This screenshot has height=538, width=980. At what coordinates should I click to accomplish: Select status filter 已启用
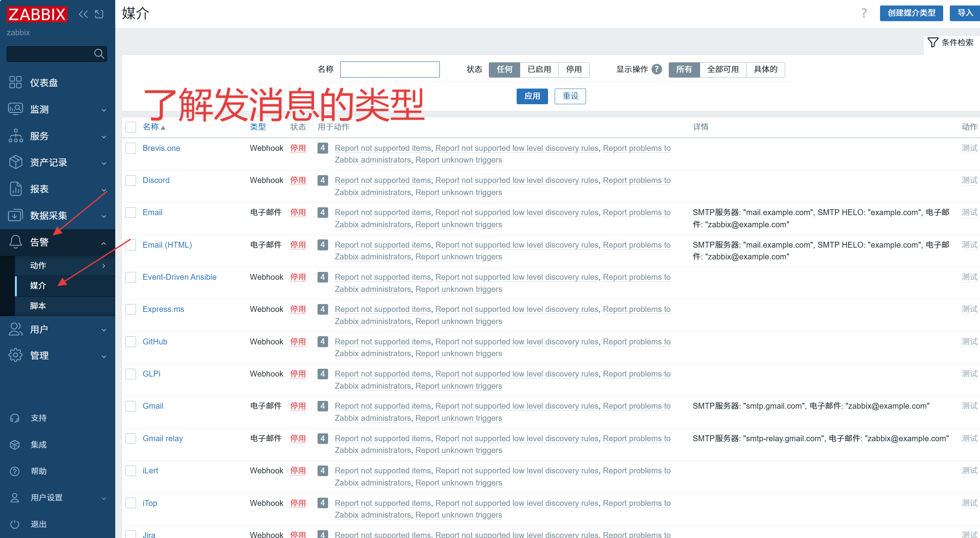pyautogui.click(x=539, y=69)
